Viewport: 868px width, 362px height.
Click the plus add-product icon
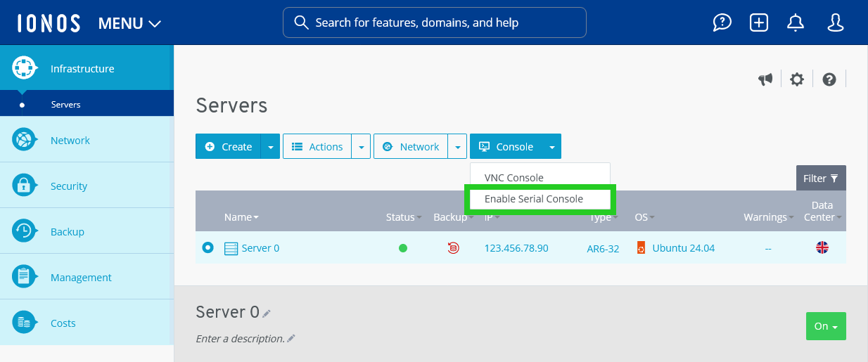(759, 22)
